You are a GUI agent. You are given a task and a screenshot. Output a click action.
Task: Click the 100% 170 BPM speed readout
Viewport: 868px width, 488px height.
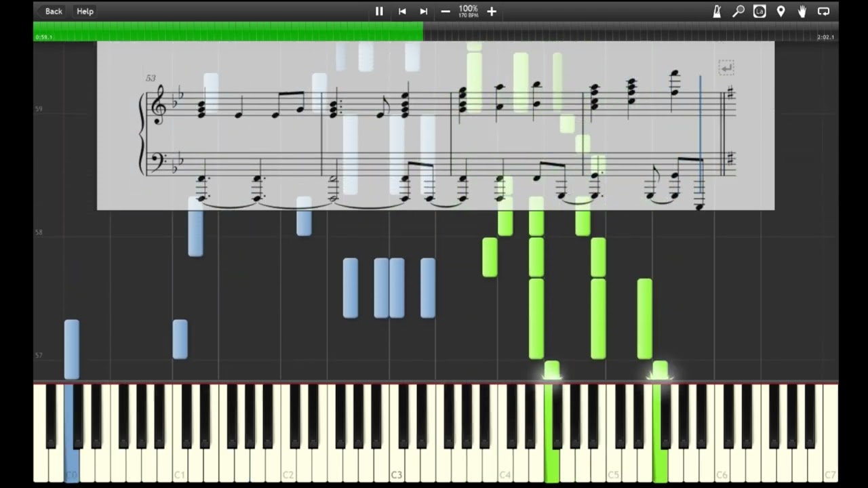(469, 11)
